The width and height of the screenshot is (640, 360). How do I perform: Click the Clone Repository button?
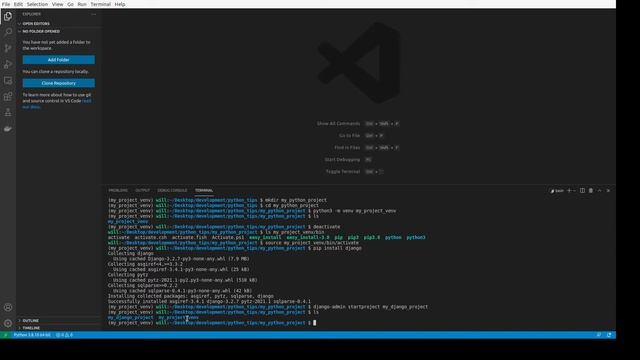(x=58, y=83)
